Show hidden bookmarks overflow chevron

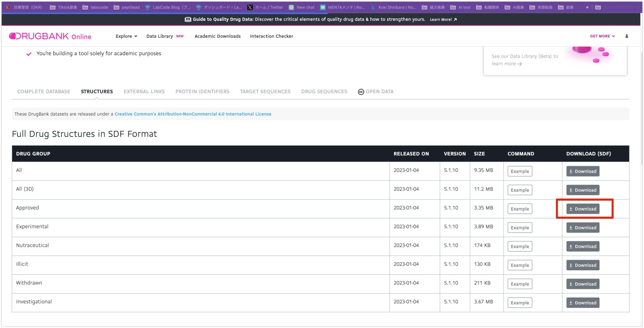tap(587, 7)
